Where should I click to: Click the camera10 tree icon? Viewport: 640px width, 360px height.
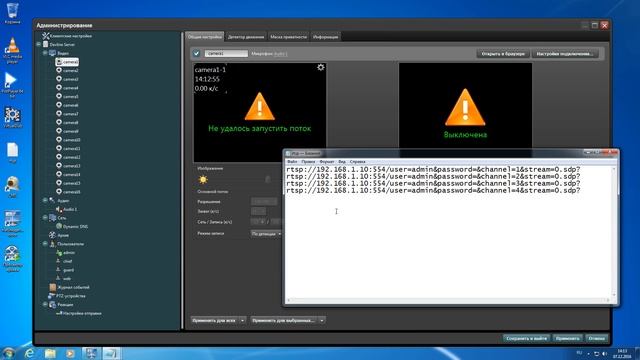coord(59,140)
